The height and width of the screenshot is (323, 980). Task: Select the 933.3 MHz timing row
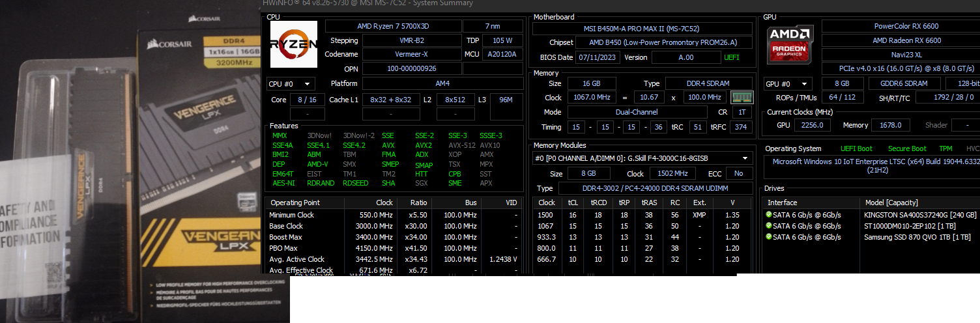coord(643,237)
